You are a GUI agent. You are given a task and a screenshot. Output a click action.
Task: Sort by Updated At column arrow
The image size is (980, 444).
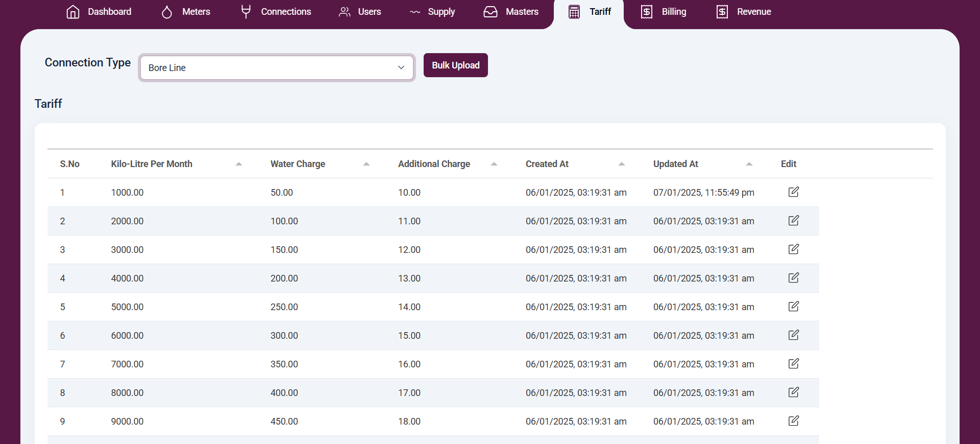click(x=749, y=164)
